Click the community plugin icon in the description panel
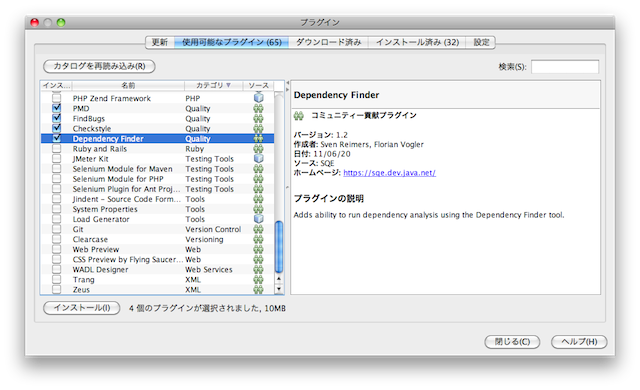Viewport: 640px width, 390px height. click(299, 116)
